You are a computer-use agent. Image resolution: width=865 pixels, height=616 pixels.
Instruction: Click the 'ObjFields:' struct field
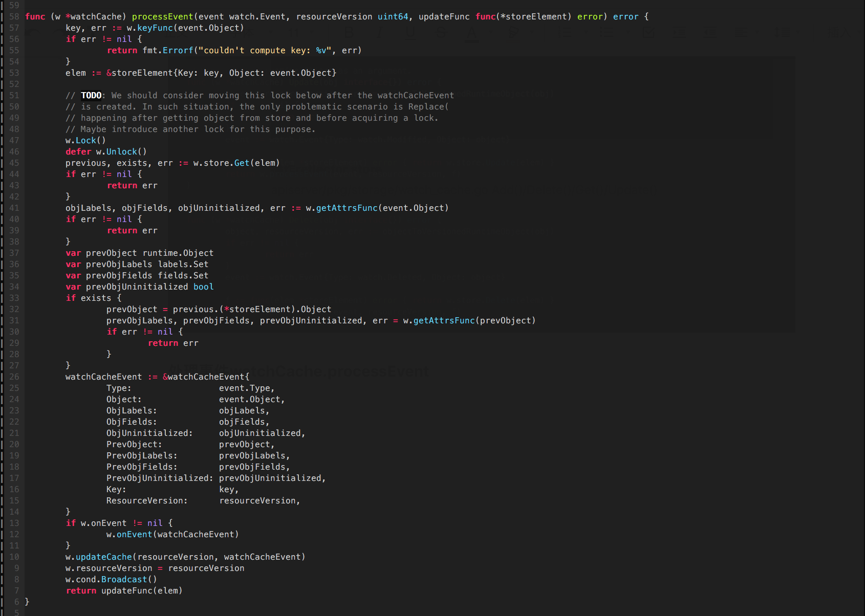[x=132, y=422]
